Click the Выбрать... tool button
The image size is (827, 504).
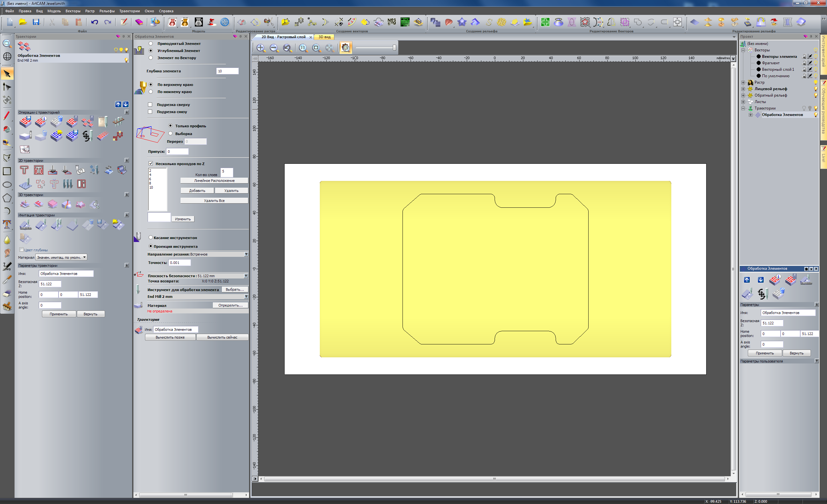[234, 289]
